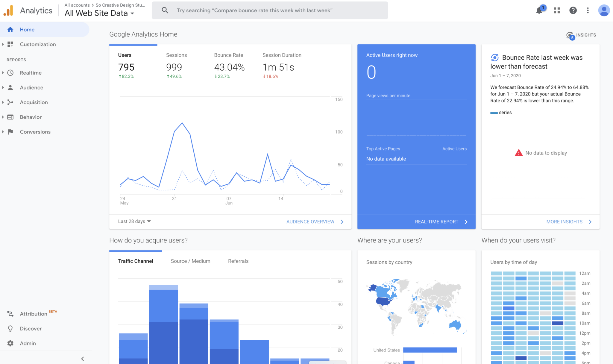Image resolution: width=613 pixels, height=364 pixels.
Task: Click the Admin gear icon
Action: [10, 343]
